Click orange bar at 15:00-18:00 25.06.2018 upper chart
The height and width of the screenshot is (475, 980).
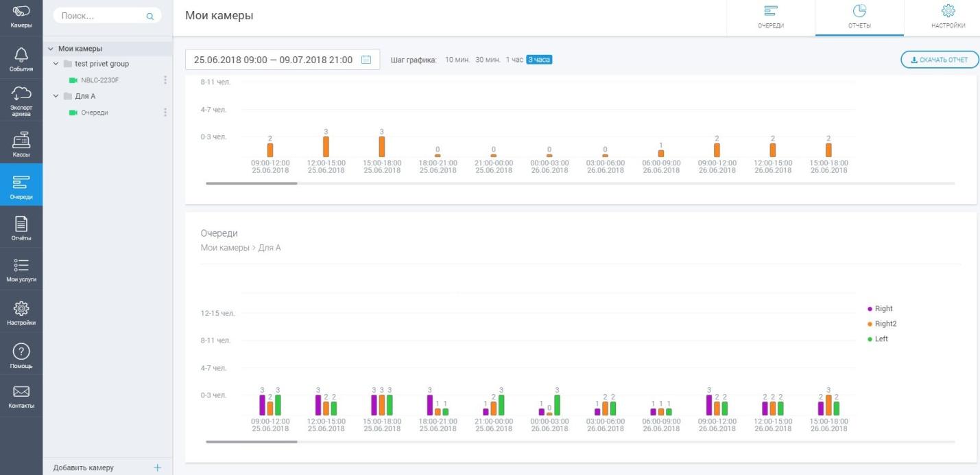(x=382, y=147)
